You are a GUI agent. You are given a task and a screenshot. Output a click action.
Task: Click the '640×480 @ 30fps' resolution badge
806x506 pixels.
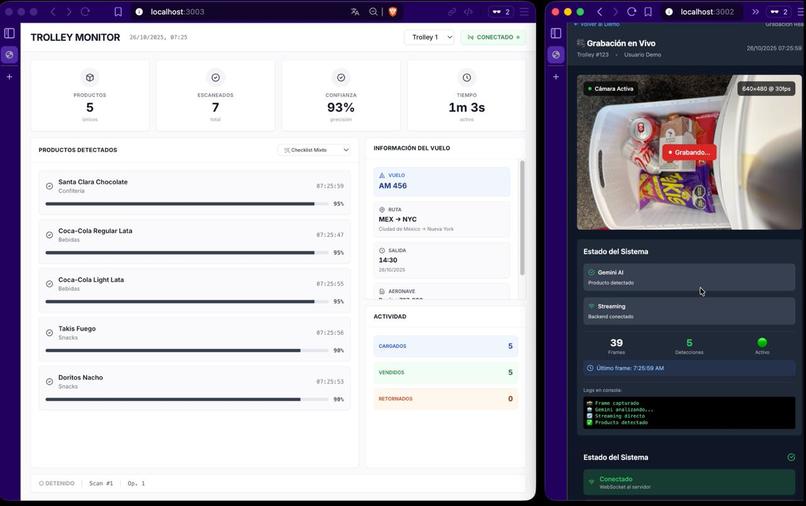[x=766, y=89]
